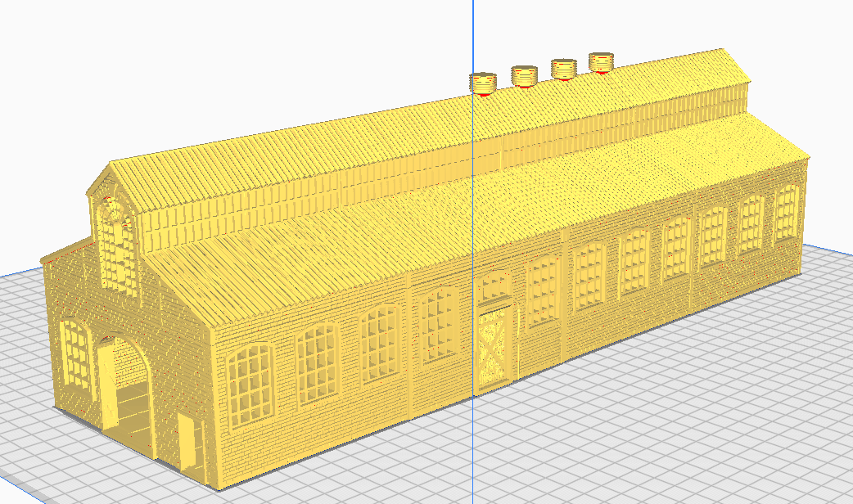Viewport: 853px width, 504px height.
Task: Click the leftmost roof vent on the ridge
Action: [482, 83]
